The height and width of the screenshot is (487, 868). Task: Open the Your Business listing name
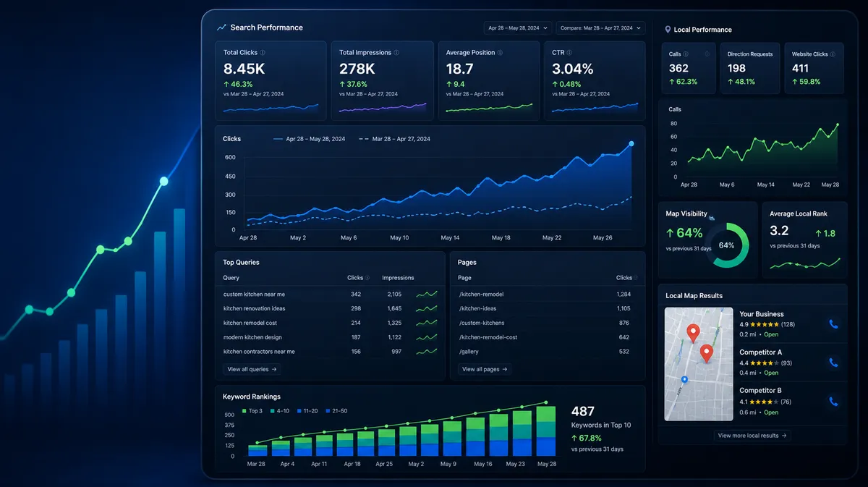(762, 314)
